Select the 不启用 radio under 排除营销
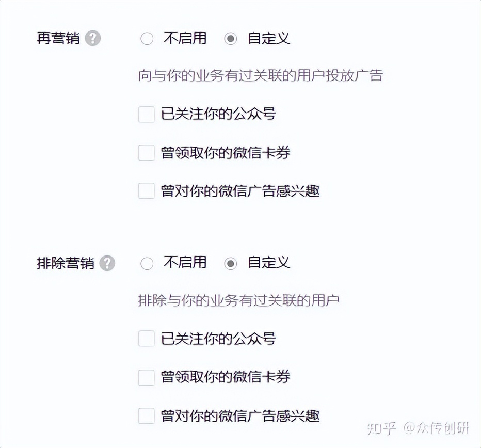This screenshot has width=481, height=448. 147,263
